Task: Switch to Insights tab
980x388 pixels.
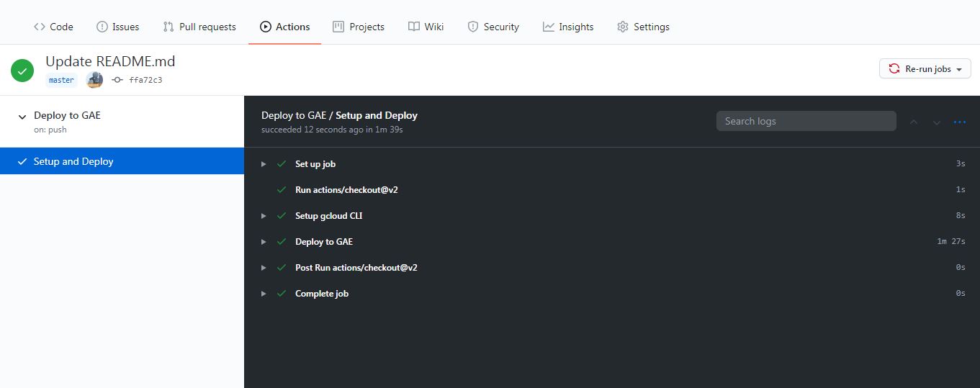Action: pos(568,27)
